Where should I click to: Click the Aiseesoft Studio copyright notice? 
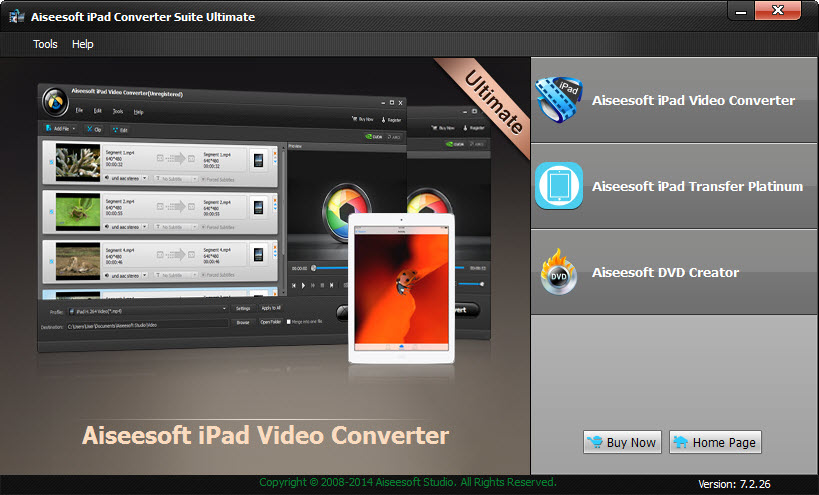click(x=407, y=482)
